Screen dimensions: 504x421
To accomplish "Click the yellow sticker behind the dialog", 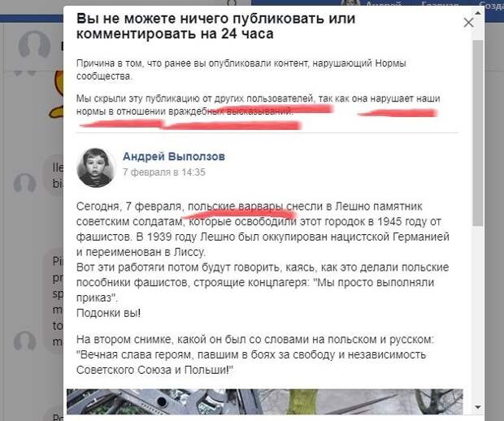I will point(57,95).
